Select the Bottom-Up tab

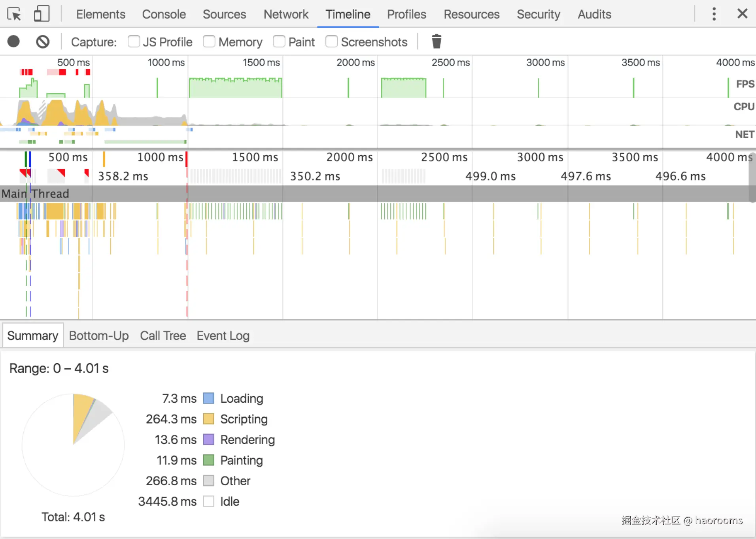point(99,336)
